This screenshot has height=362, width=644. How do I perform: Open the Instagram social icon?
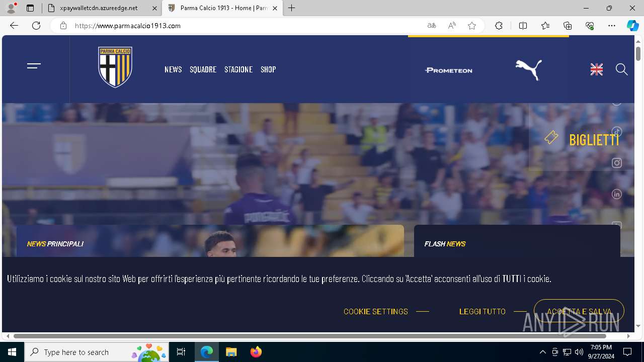pyautogui.click(x=617, y=163)
